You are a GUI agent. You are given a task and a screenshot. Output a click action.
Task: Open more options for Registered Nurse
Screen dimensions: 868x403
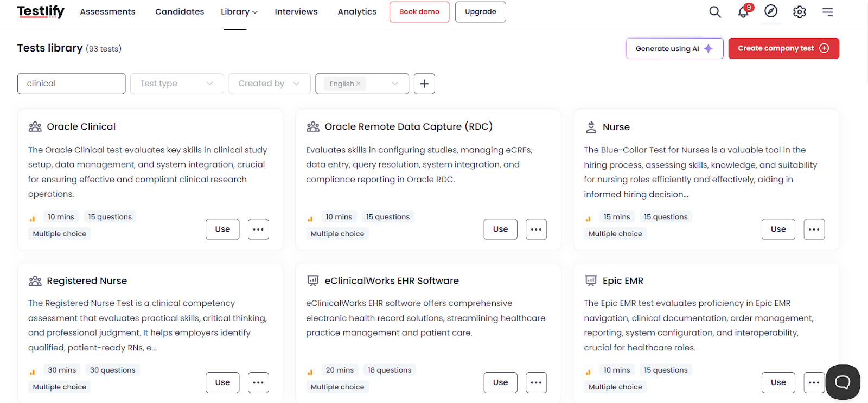pyautogui.click(x=258, y=382)
